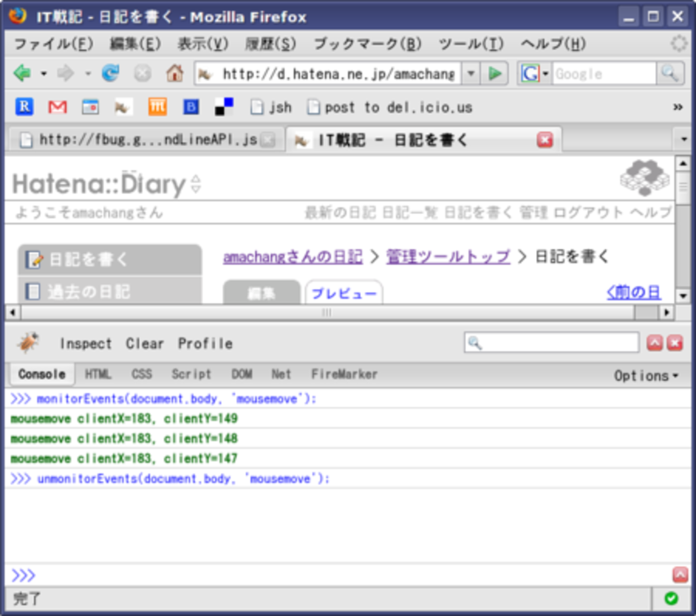Open the Firebug Options dropdown

pos(646,376)
